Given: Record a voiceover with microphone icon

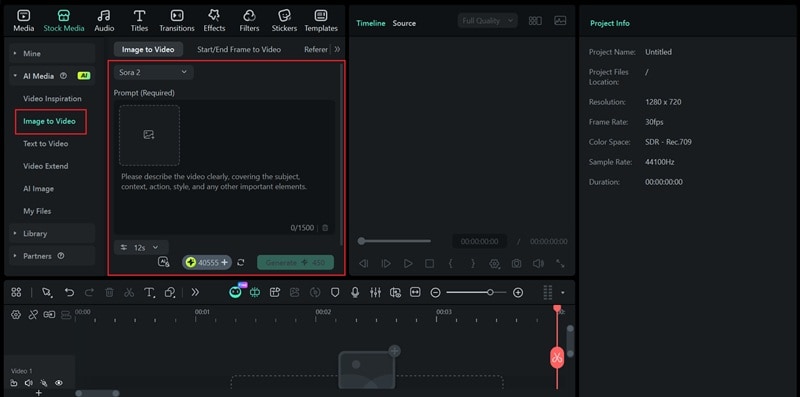Looking at the screenshot, I should pyautogui.click(x=355, y=292).
